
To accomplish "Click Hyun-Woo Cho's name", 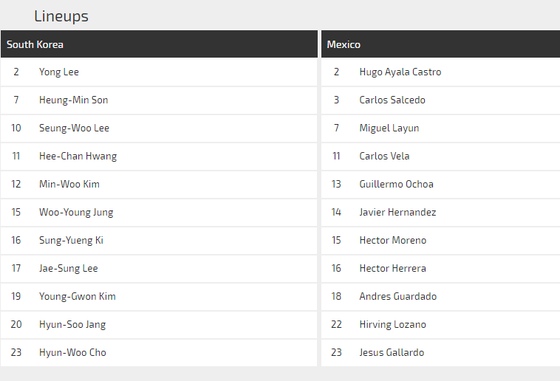I will (72, 352).
